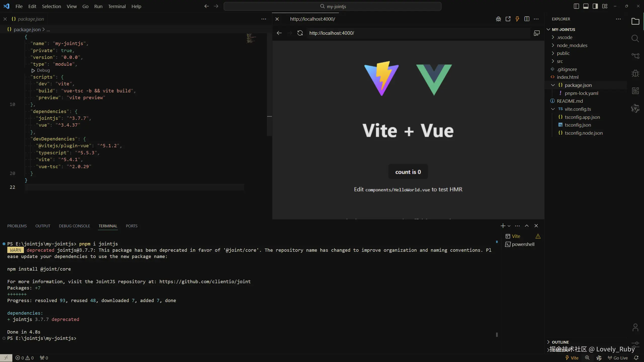Open the remote window indicator in the status bar
This screenshot has width=644, height=362.
pos(6,358)
